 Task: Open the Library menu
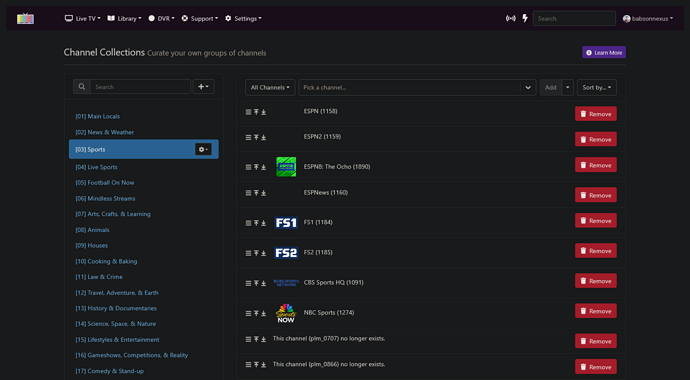(125, 18)
